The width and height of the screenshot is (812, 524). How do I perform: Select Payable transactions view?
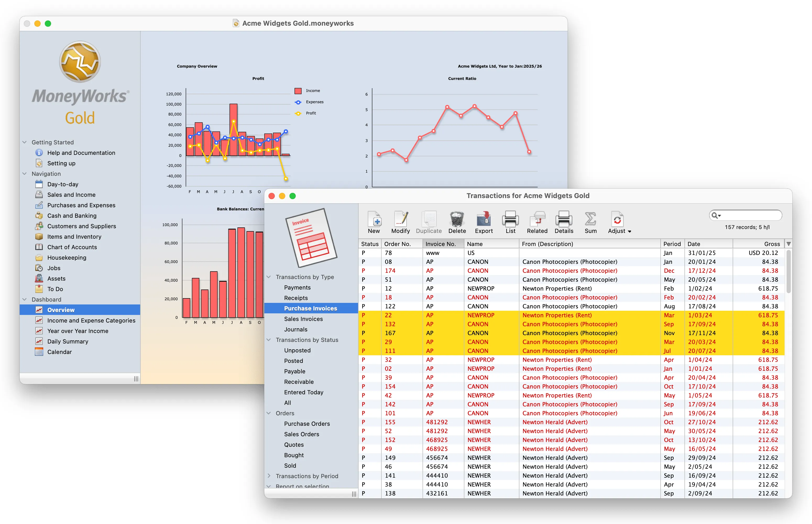(x=295, y=371)
